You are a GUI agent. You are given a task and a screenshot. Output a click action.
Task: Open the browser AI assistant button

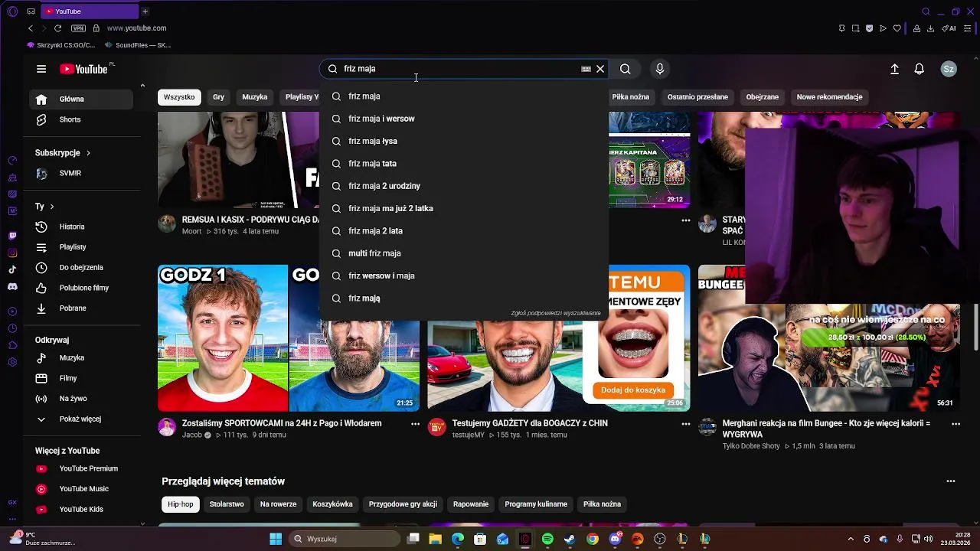coord(949,28)
